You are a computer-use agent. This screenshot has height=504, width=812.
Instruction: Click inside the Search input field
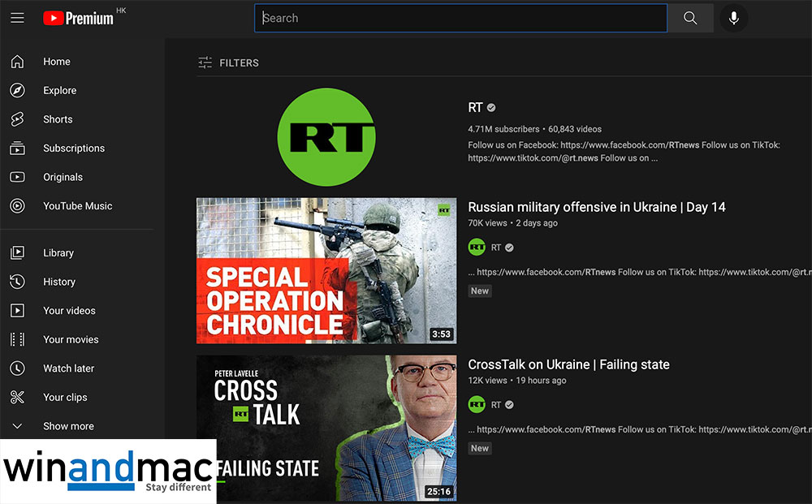pyautogui.click(x=460, y=17)
